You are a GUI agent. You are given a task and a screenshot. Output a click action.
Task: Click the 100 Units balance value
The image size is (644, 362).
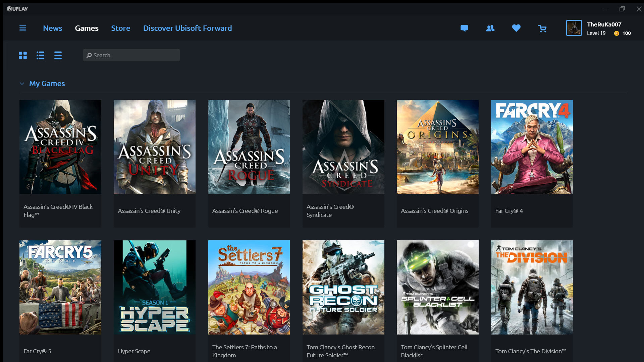click(x=627, y=33)
